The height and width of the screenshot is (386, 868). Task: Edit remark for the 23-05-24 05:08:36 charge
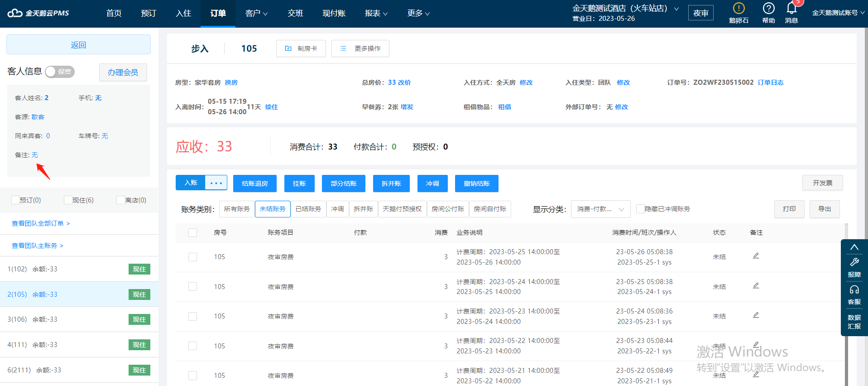pos(756,315)
